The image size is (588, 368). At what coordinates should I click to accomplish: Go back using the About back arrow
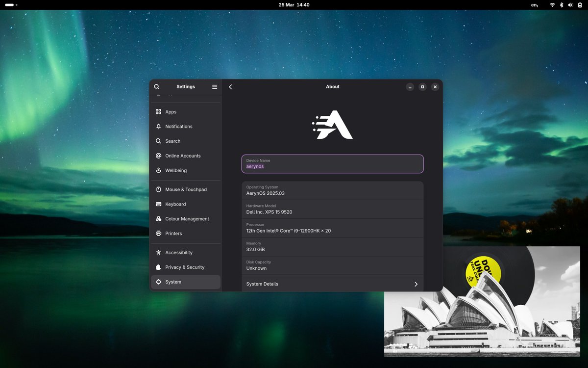pyautogui.click(x=230, y=87)
